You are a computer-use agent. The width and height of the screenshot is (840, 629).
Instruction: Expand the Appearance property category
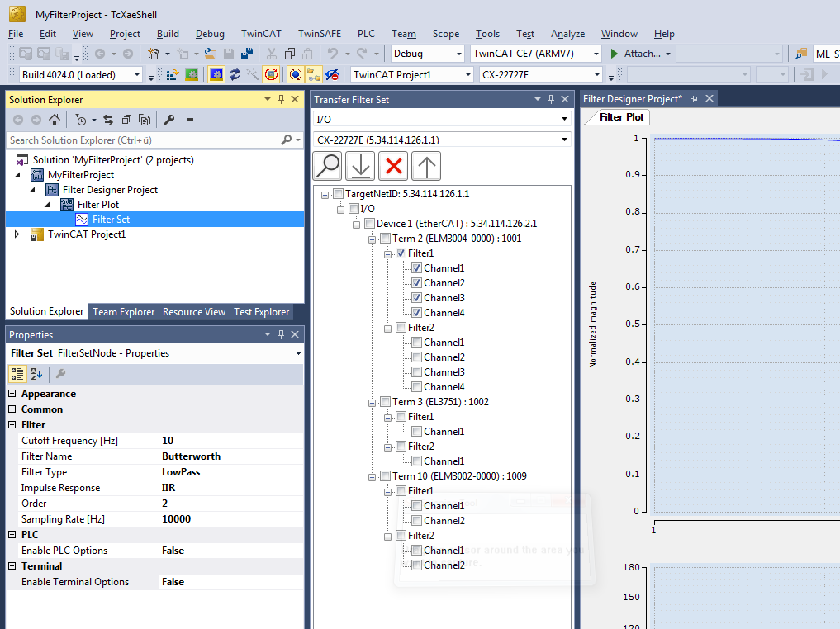coord(12,394)
